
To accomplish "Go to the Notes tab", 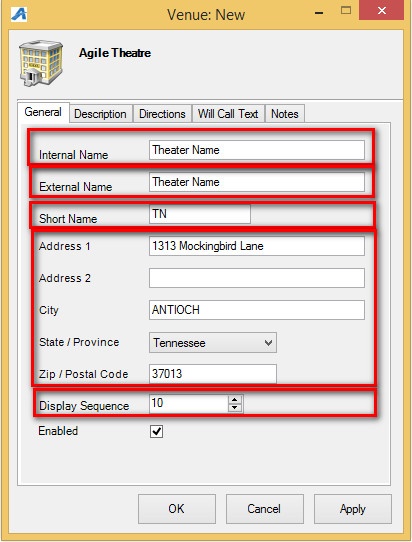I will [284, 114].
